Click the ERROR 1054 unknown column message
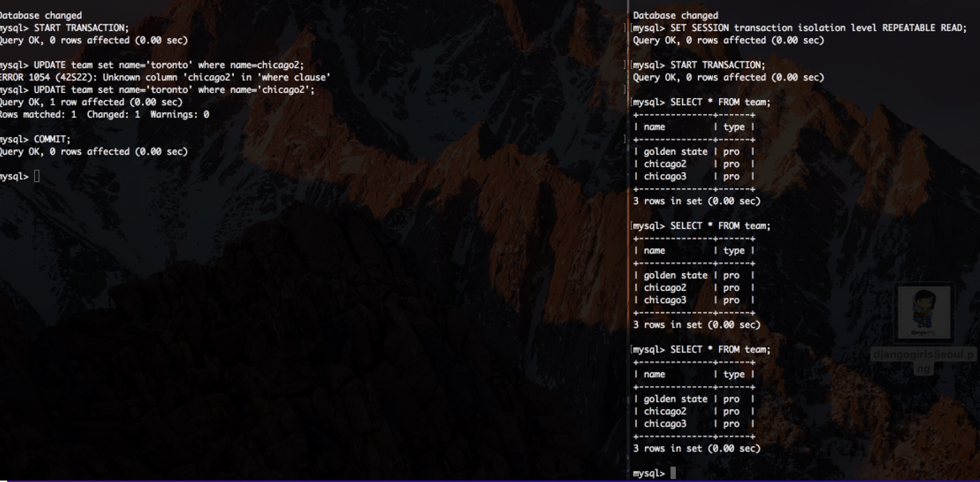The width and height of the screenshot is (980, 482). (165, 78)
